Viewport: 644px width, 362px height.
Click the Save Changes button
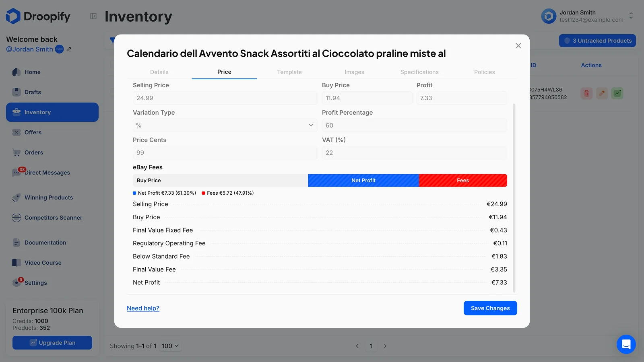tap(490, 308)
